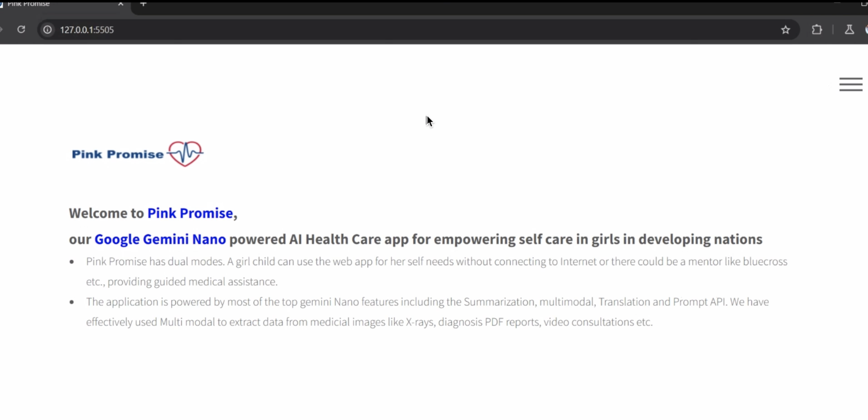Click the forward navigation arrow
Screen dimensions: 868x420
(1, 30)
